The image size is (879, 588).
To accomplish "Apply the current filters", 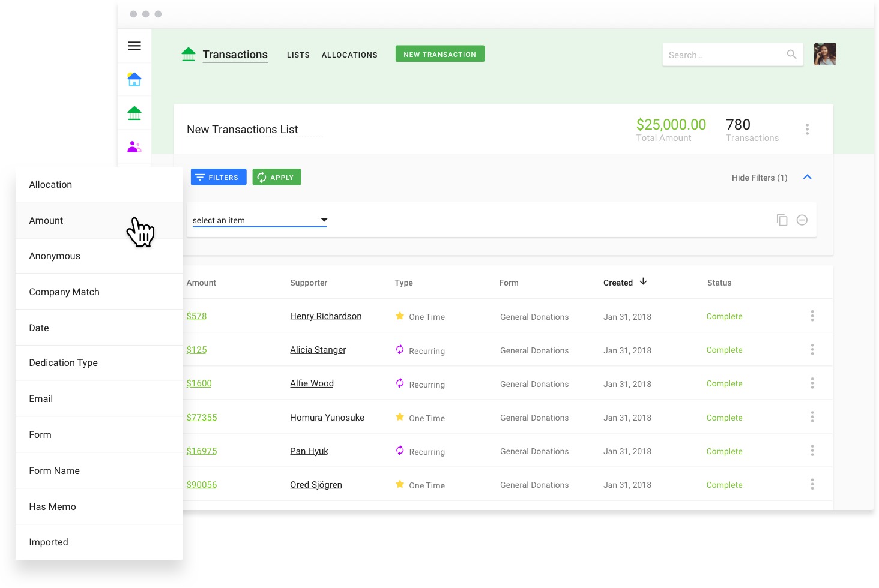I will pyautogui.click(x=276, y=177).
